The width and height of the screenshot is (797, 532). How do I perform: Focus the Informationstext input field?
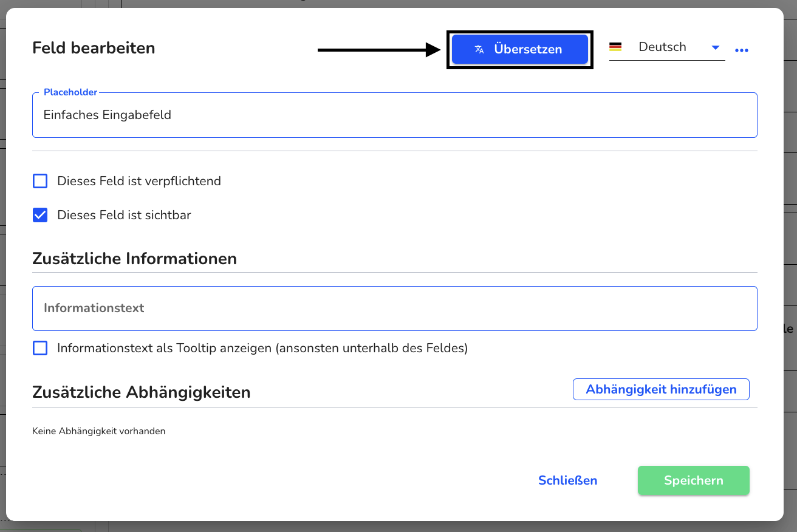coord(395,308)
